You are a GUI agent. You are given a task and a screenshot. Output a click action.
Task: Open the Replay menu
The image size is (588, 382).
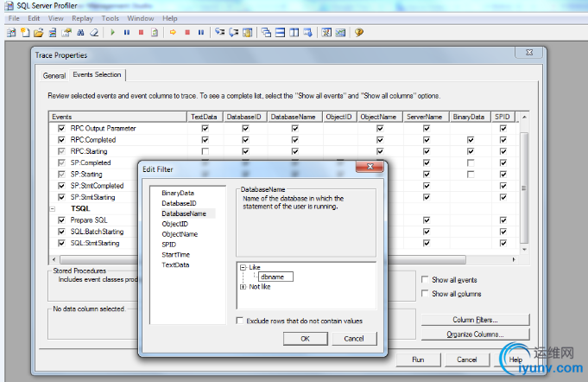coord(83,18)
